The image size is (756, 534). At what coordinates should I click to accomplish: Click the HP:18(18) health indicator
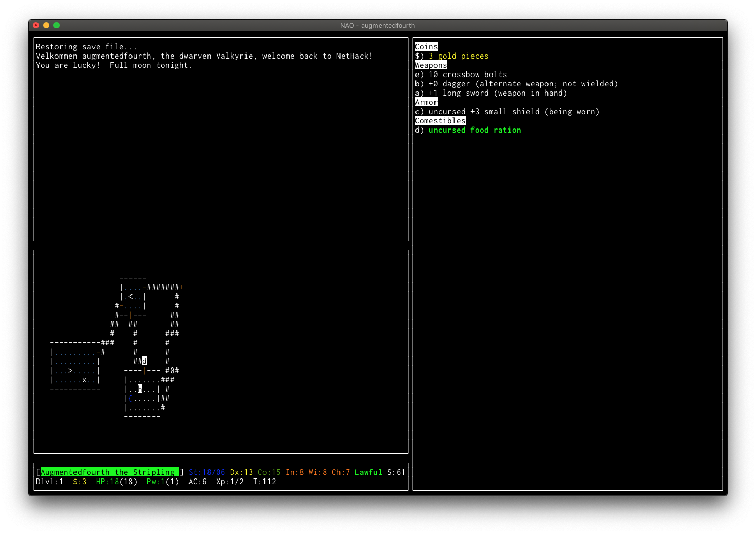116,482
